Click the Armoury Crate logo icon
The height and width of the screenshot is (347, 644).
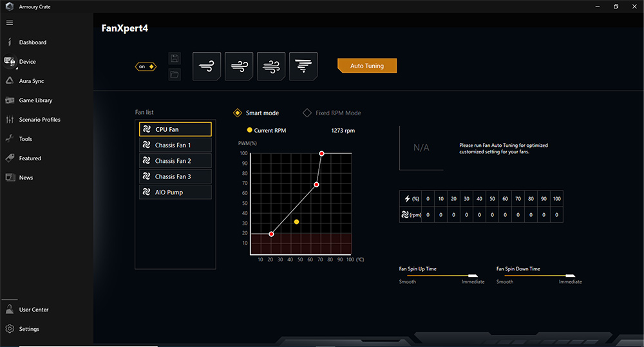(x=10, y=6)
